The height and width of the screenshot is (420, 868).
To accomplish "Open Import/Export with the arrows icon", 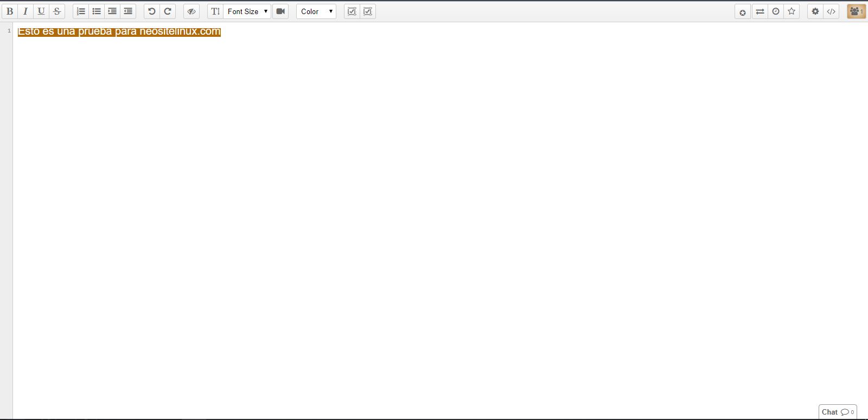I will coord(760,11).
